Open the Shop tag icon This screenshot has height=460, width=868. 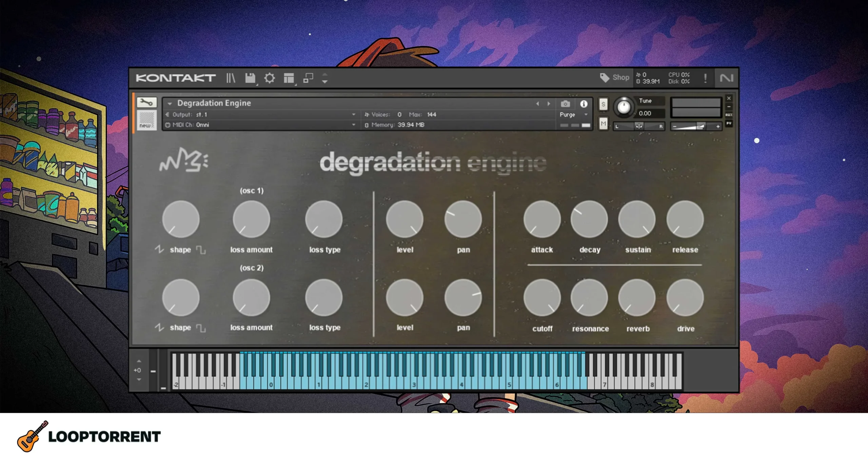coord(604,78)
